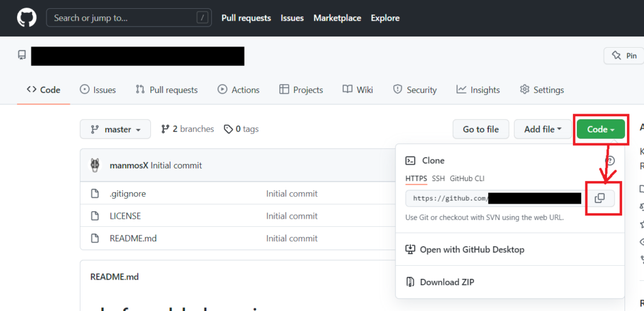Open the .gitignore file
Screen dimensions: 644x311
pos(128,194)
